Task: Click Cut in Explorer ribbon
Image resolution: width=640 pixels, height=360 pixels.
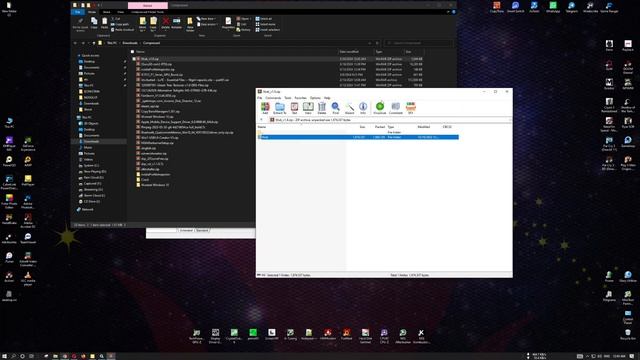Action: coord(117,19)
